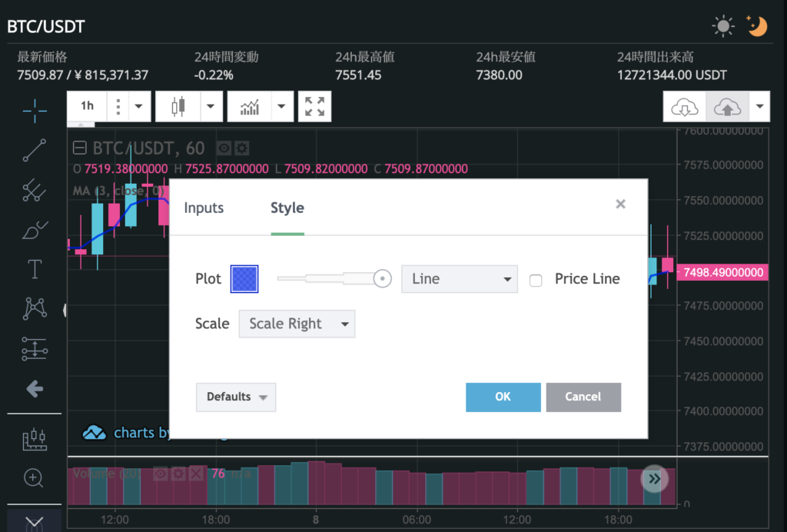Click the zoom-in magnifier tool

pos(34,477)
